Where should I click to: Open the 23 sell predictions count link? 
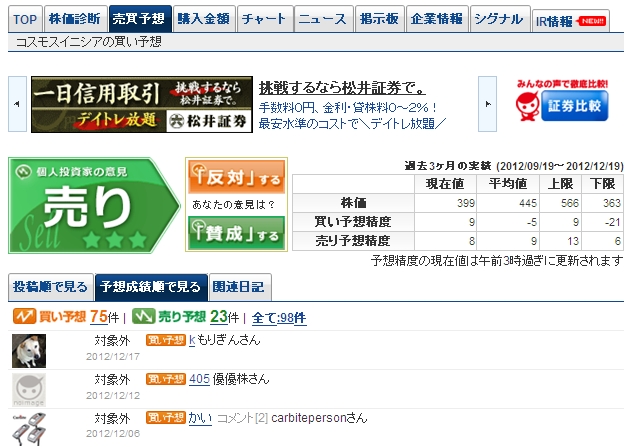click(x=219, y=316)
